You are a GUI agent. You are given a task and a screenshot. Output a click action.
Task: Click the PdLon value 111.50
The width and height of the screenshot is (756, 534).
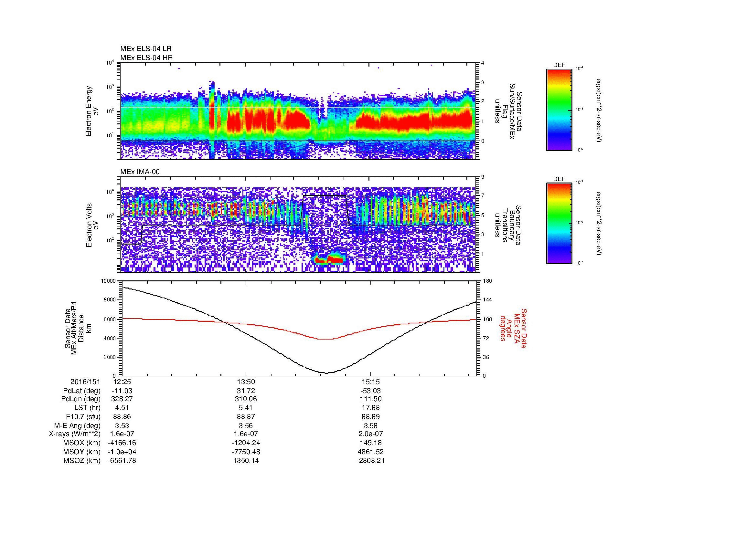coord(370,399)
